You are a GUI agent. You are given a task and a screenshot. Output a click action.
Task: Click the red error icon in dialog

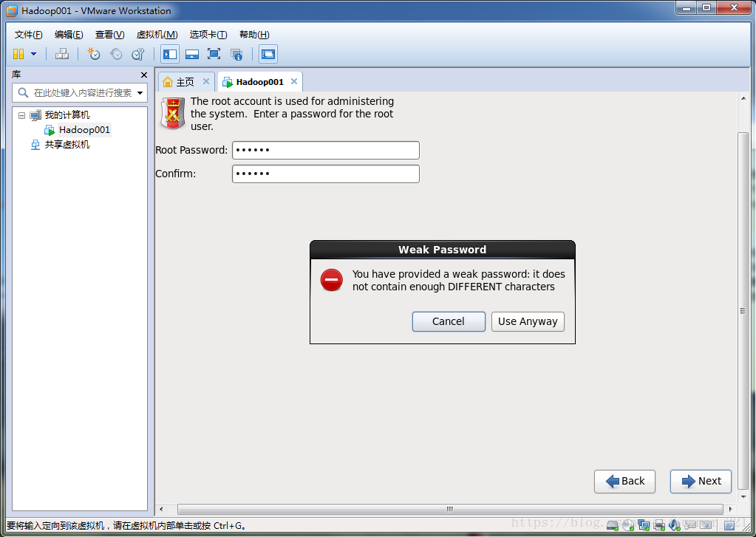click(332, 280)
